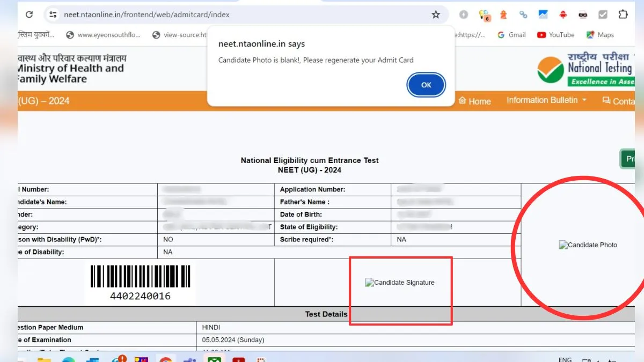Viewport: 644px width, 362px height.
Task: Expand the Information Bulletin dropdown menu
Action: pos(546,100)
